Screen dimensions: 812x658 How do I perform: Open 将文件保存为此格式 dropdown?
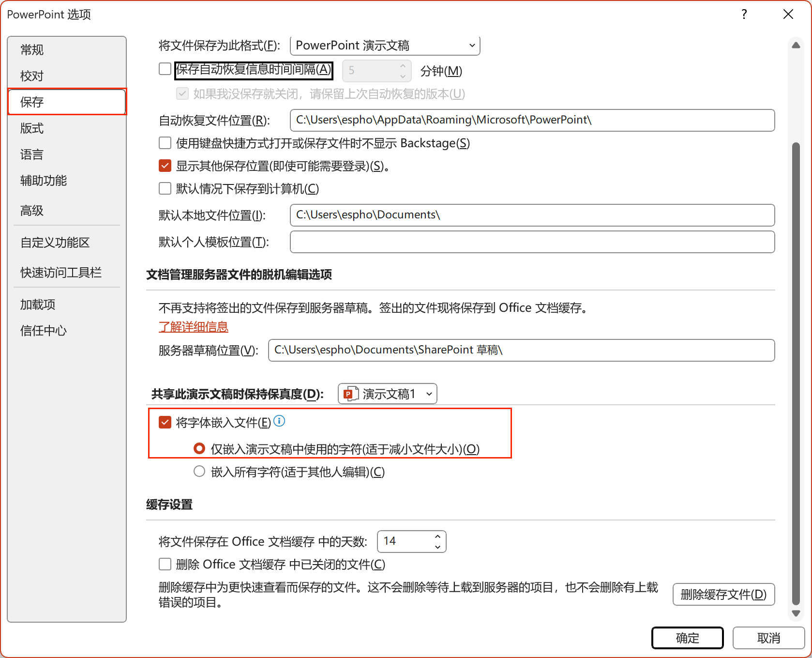point(385,46)
